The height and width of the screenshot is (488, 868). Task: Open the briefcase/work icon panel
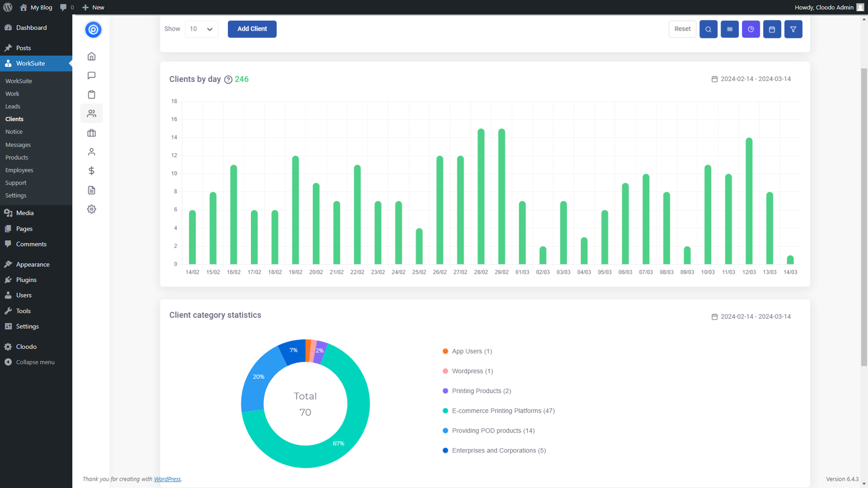[x=92, y=132]
